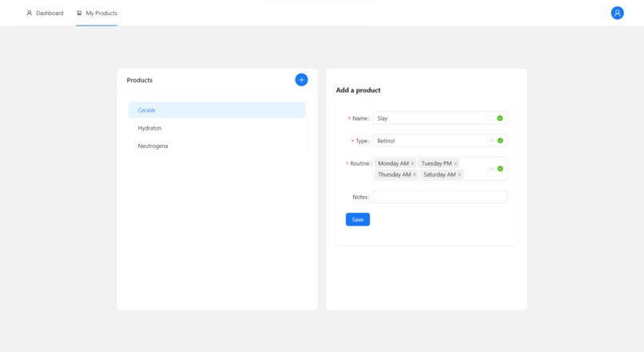Click the Dashboard person icon
Image resolution: width=644 pixels, height=352 pixels.
(29, 13)
